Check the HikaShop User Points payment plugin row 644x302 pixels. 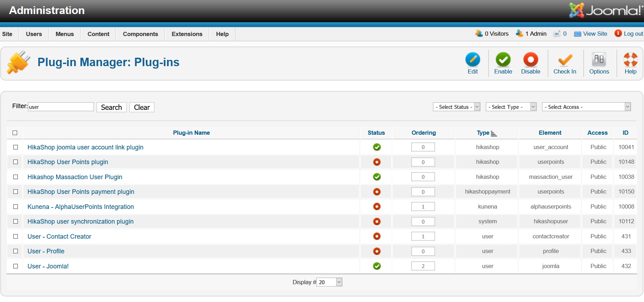click(x=15, y=192)
